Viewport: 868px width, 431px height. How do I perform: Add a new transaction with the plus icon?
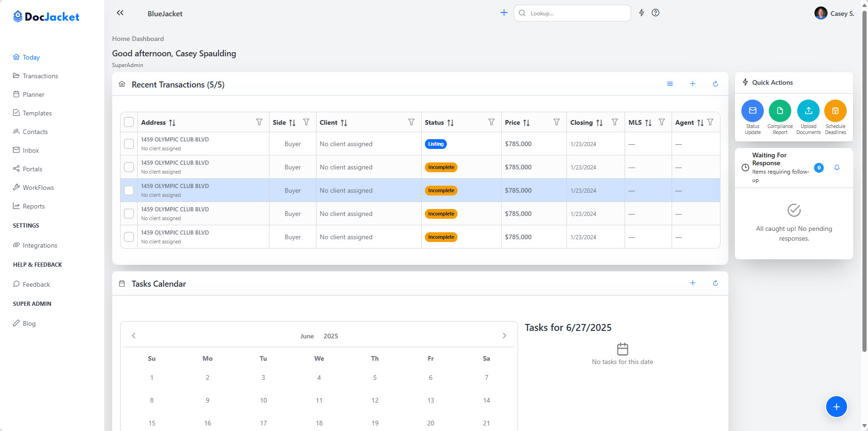693,84
